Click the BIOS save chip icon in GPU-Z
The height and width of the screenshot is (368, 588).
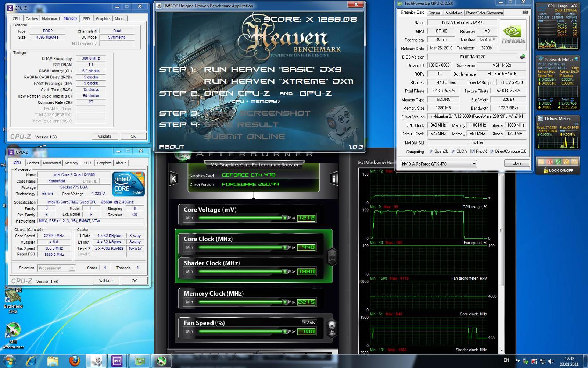tap(522, 57)
